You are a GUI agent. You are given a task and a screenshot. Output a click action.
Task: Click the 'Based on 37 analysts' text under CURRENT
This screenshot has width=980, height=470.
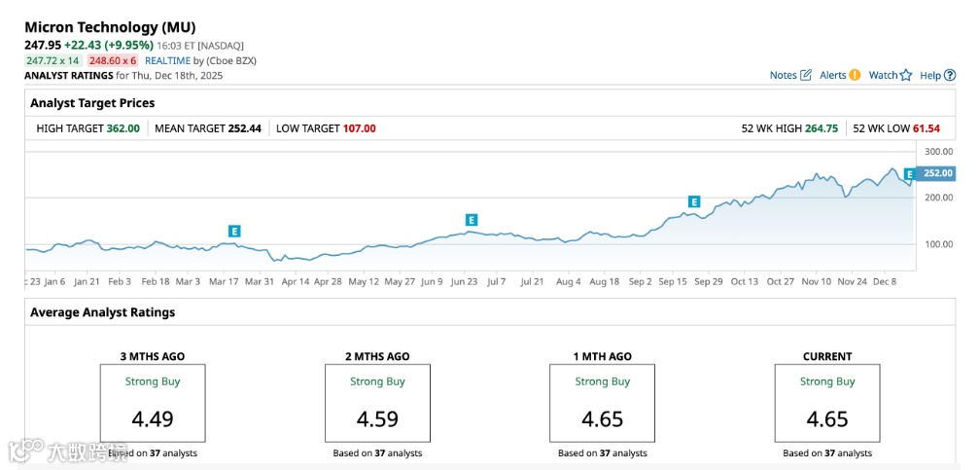coord(827,453)
